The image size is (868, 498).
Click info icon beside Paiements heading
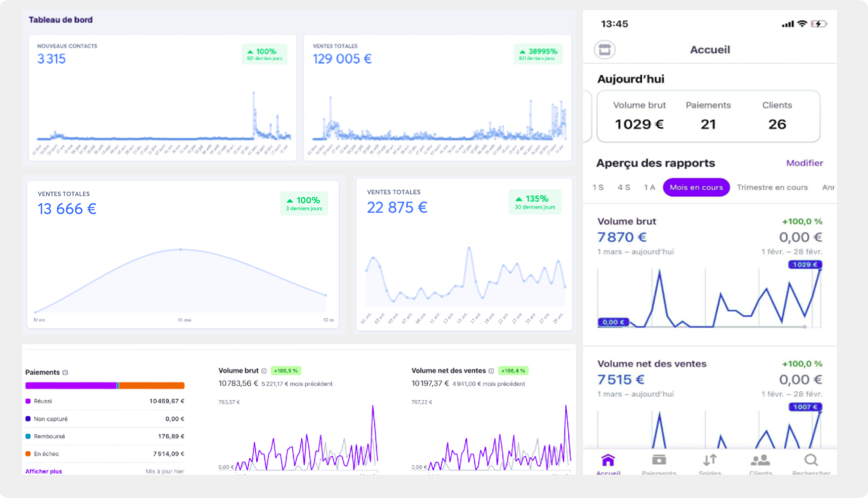(x=65, y=372)
